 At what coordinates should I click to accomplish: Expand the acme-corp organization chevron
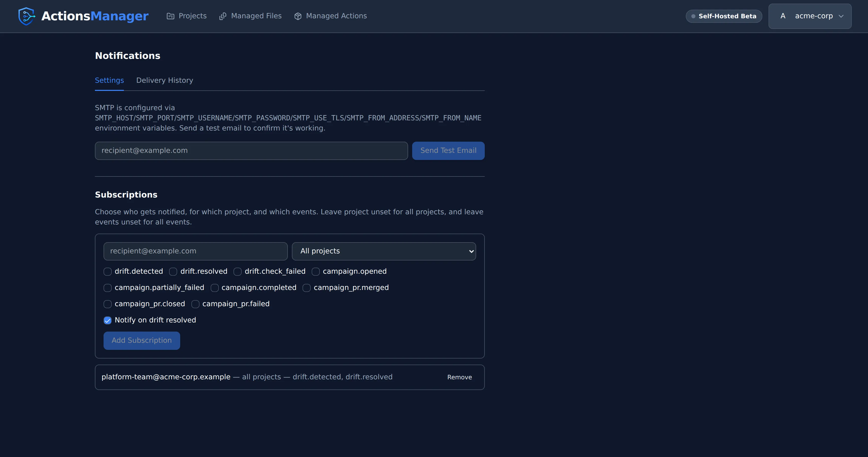coord(841,16)
